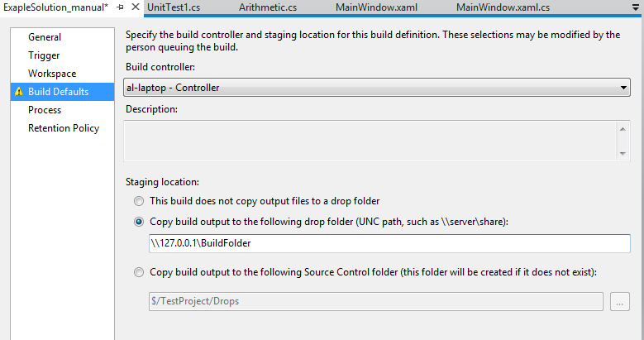Viewport: 644px width, 340px height.
Task: Close the ExapleSolution_manual tab
Action: (x=135, y=7)
